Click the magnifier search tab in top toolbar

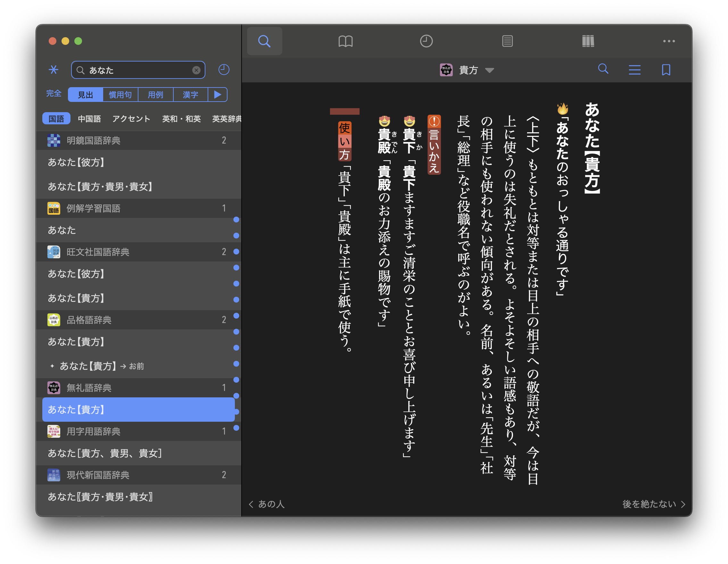(x=264, y=41)
